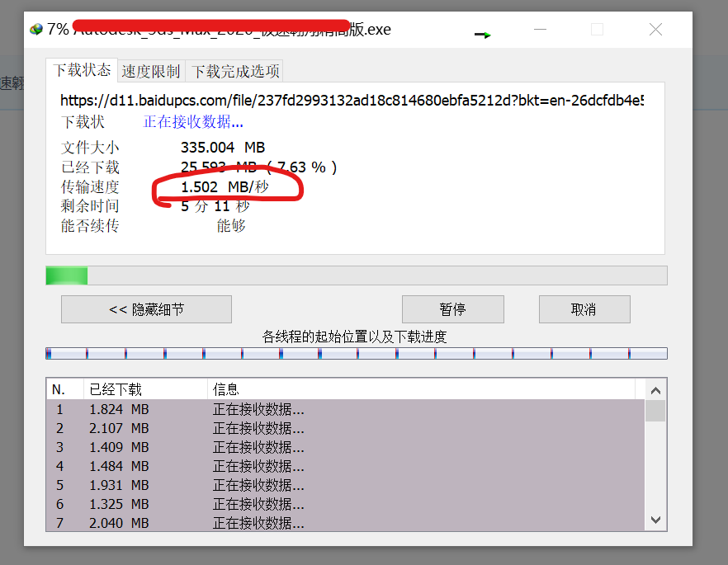Click the transfer speed 1.502 MB/秒
This screenshot has height=565, width=728.
pyautogui.click(x=225, y=187)
